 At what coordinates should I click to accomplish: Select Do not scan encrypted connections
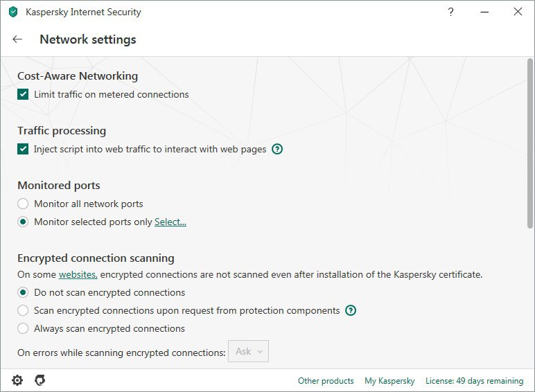tap(23, 292)
